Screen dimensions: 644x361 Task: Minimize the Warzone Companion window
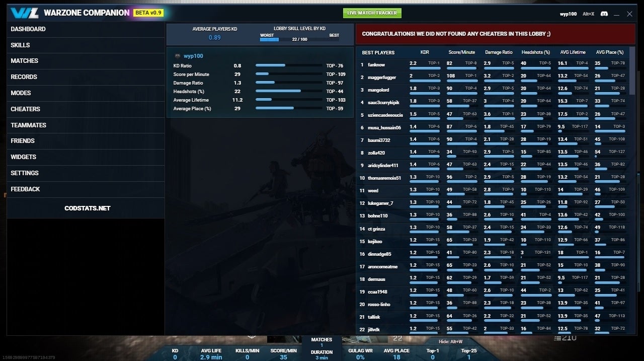[617, 14]
